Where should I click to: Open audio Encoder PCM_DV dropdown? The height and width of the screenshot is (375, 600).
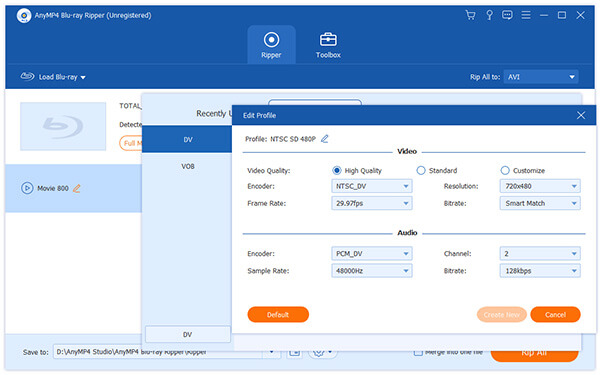click(x=372, y=254)
